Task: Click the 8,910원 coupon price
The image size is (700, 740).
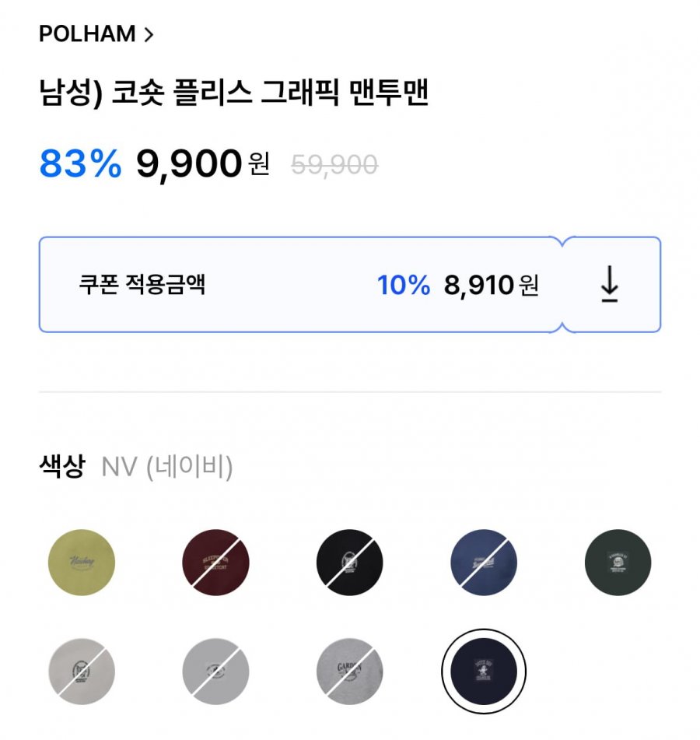Action: [491, 286]
